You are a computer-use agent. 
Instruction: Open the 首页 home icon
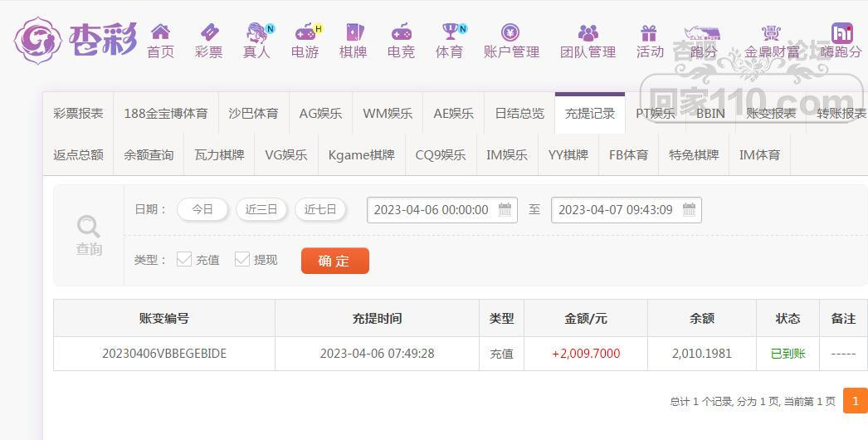[160, 32]
